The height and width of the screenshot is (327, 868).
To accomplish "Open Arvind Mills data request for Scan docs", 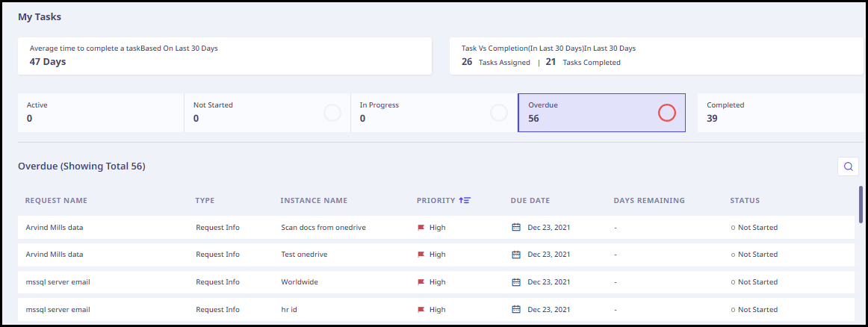I will 55,228.
